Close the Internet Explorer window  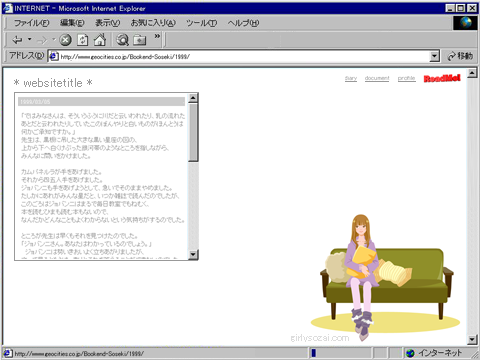472,8
